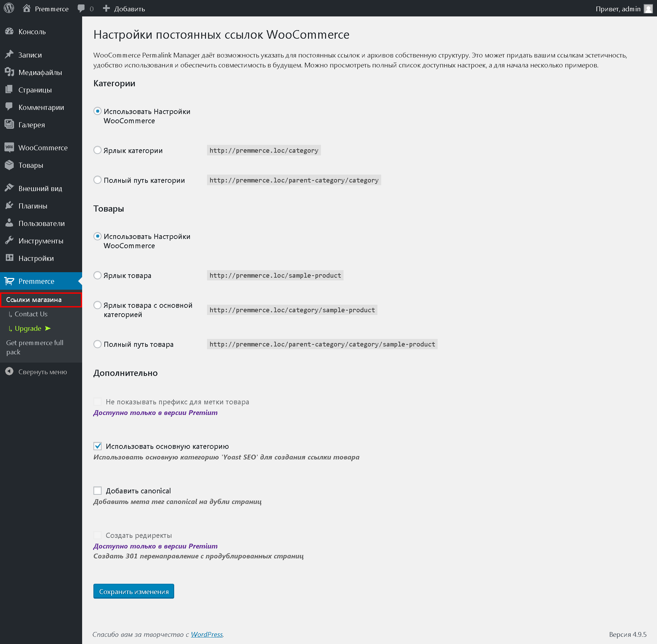Click the admin avatar icon
This screenshot has height=644, width=657.
pyautogui.click(x=648, y=9)
